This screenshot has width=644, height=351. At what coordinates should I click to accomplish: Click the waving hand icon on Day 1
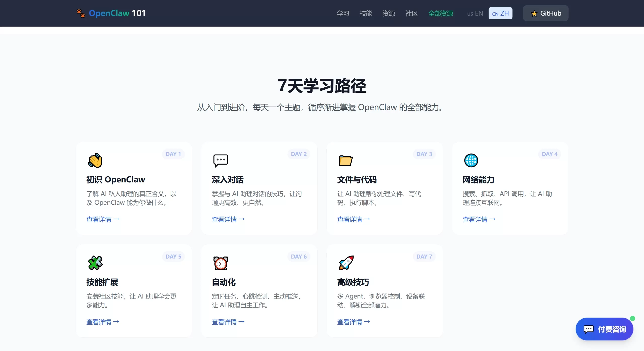pos(95,160)
